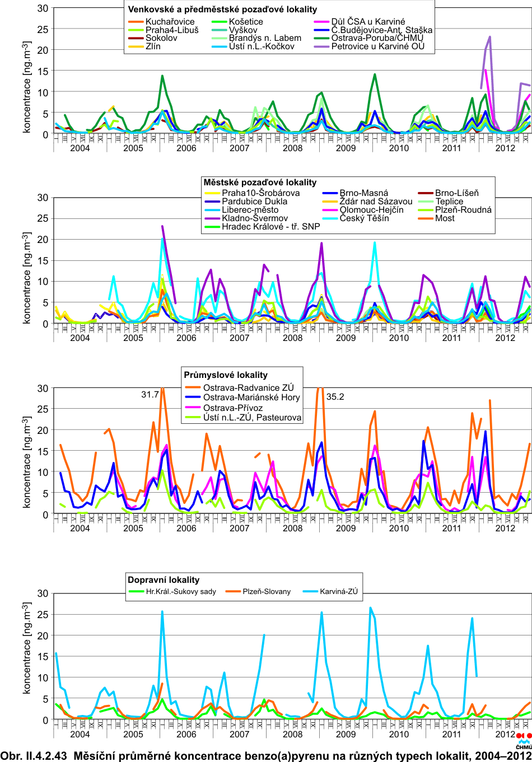
Task: Click the orange Kuchařovice legend line
Action: (136, 22)
